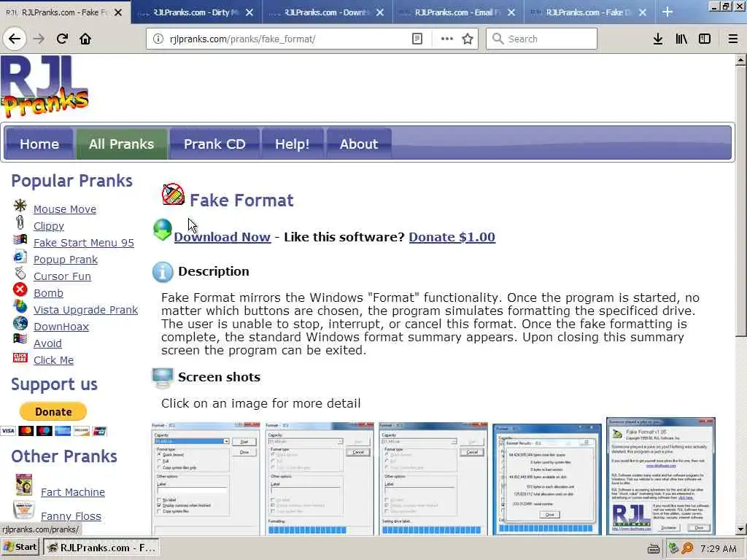
Task: Click the Fake Format prank icon
Action: [x=173, y=194]
